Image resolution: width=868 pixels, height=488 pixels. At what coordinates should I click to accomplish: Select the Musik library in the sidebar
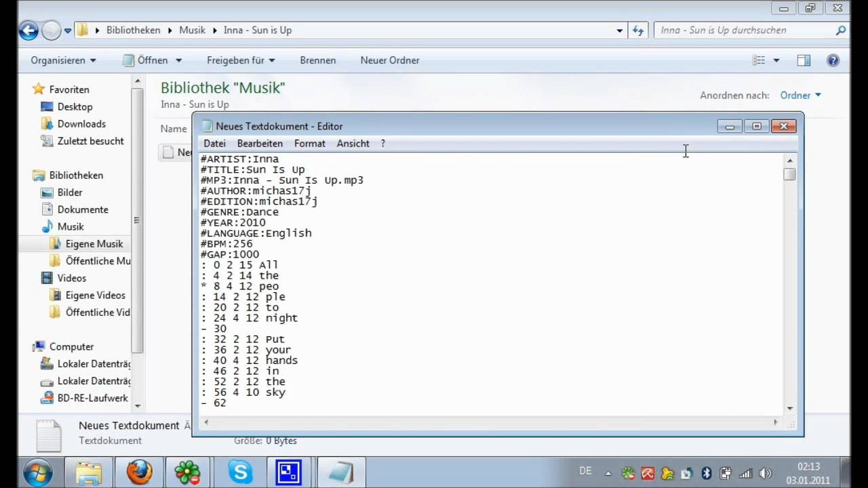(71, 226)
